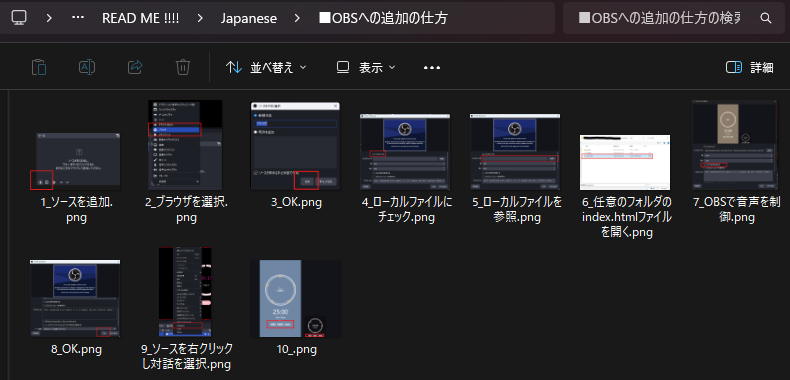Open the 表示 view dropdown
This screenshot has width=790, height=380.
click(x=366, y=68)
